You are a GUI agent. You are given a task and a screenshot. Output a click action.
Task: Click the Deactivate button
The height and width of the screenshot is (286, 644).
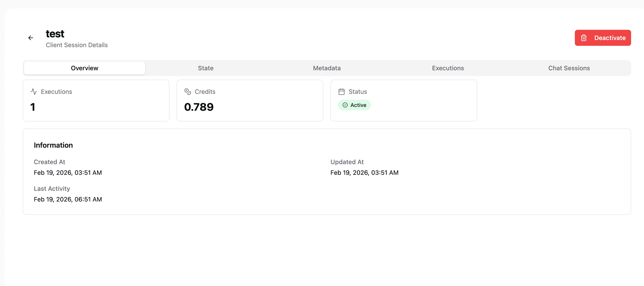pyautogui.click(x=603, y=38)
